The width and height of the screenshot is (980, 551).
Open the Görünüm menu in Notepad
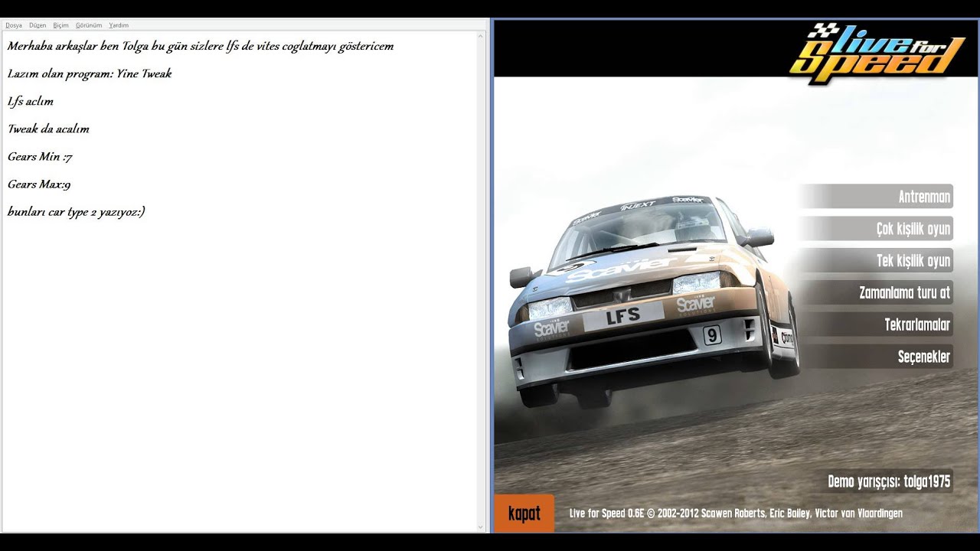89,25
